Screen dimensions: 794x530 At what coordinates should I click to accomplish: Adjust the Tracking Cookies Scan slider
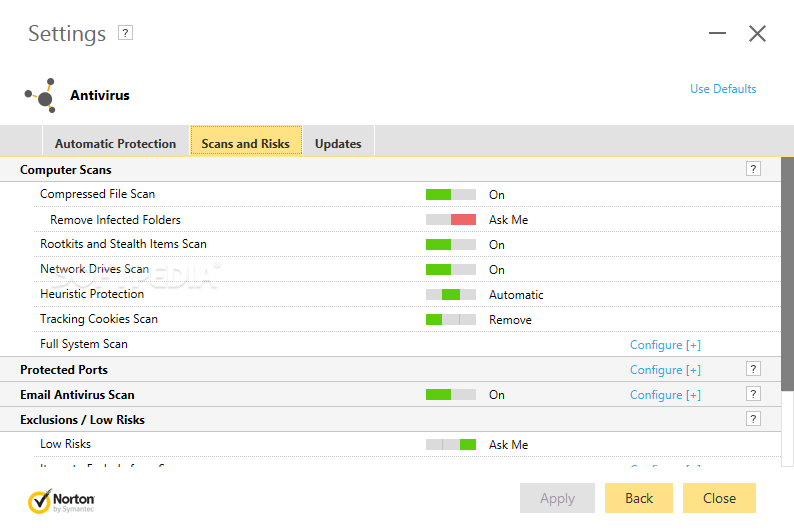(x=451, y=319)
